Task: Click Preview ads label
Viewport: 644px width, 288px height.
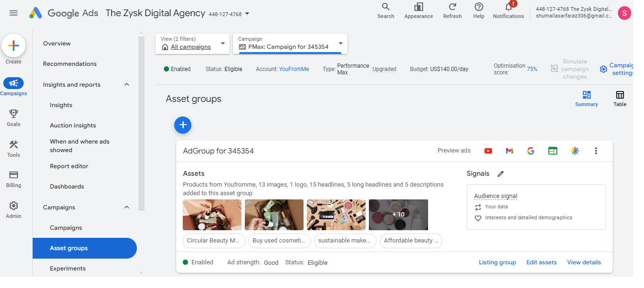Action: (x=454, y=151)
